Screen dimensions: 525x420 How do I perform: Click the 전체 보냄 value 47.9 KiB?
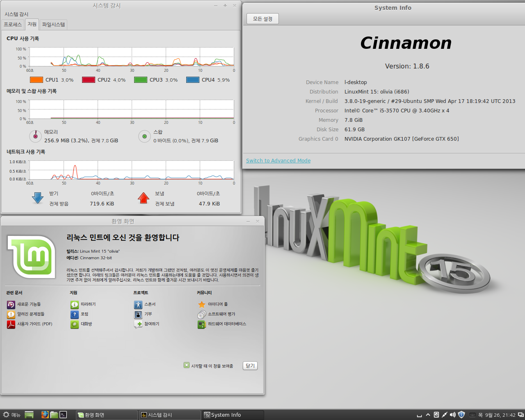coord(209,204)
